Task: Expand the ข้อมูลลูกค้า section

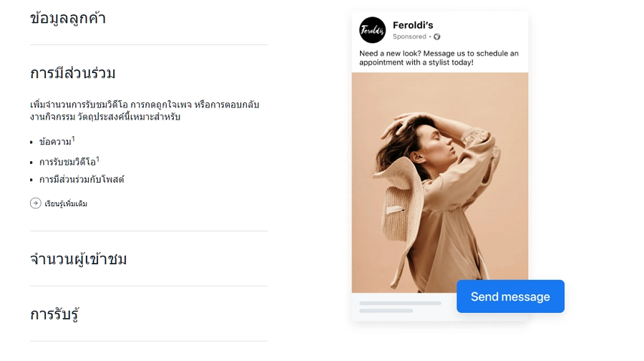Action: (x=68, y=19)
